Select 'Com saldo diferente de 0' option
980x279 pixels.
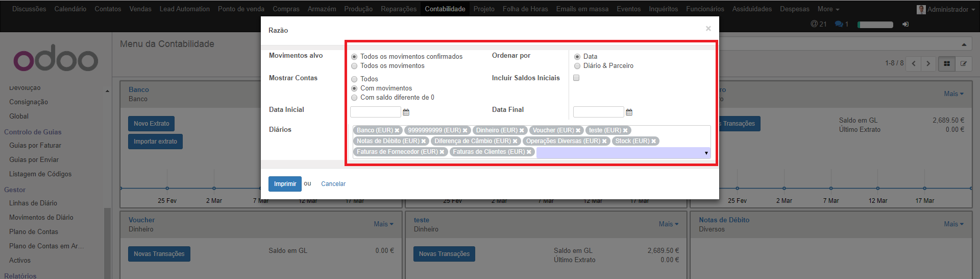tap(354, 98)
